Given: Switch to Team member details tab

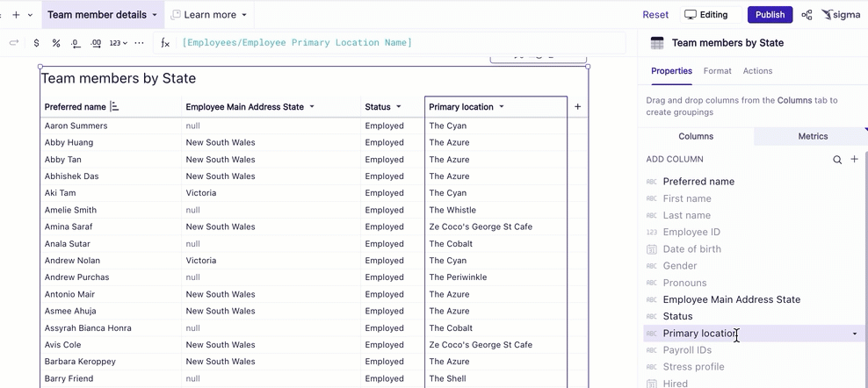Looking at the screenshot, I should (97, 15).
